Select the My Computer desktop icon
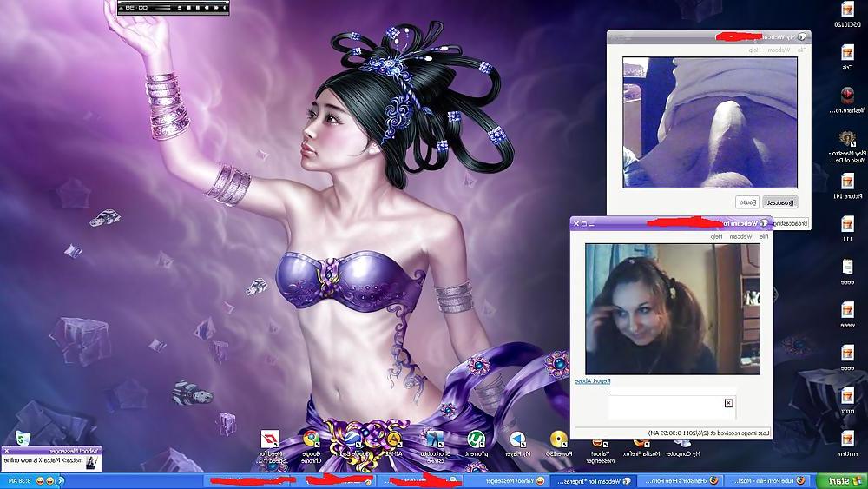Image resolution: width=868 pixels, height=489 pixels. (682, 447)
